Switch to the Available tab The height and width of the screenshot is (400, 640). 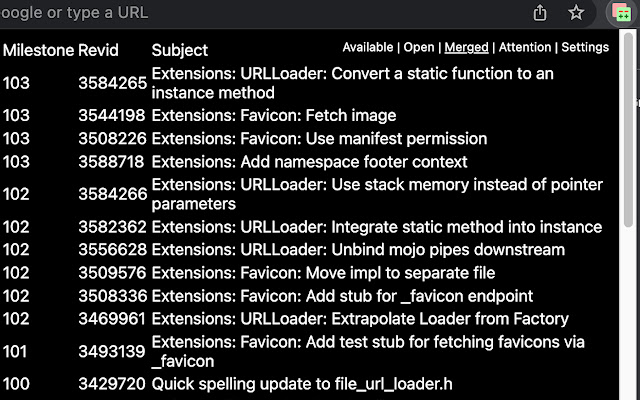click(367, 47)
